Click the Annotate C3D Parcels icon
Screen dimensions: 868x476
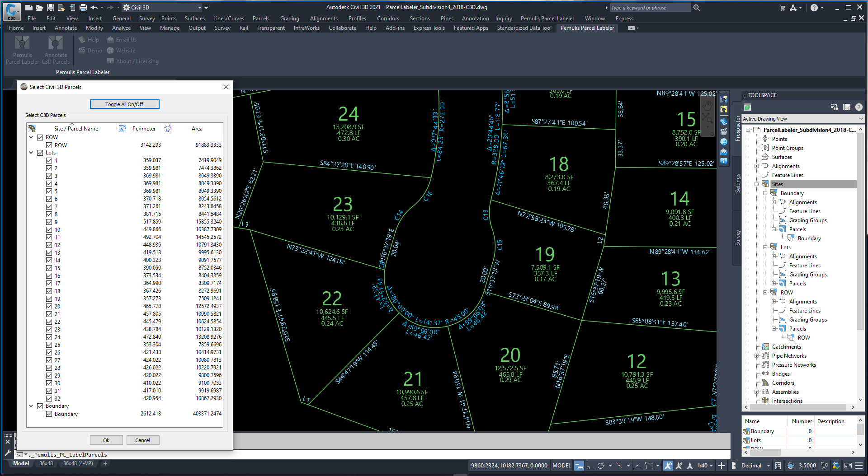[56, 43]
